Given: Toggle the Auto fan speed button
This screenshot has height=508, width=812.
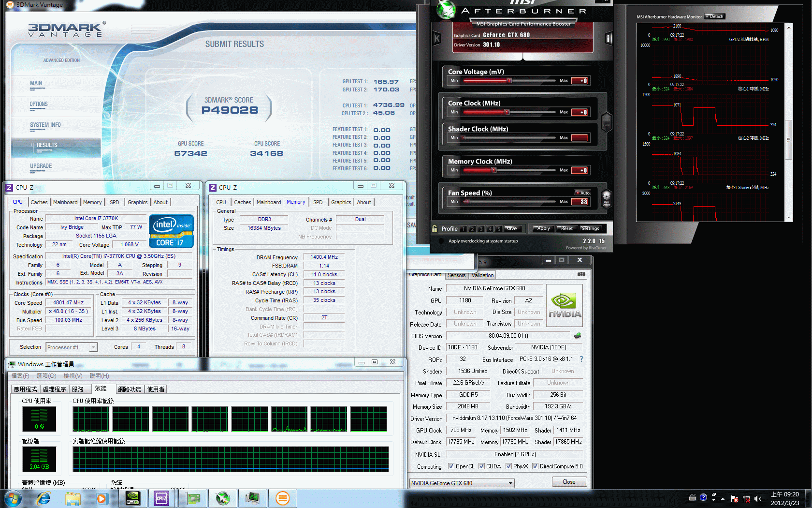Looking at the screenshot, I should click(x=582, y=193).
